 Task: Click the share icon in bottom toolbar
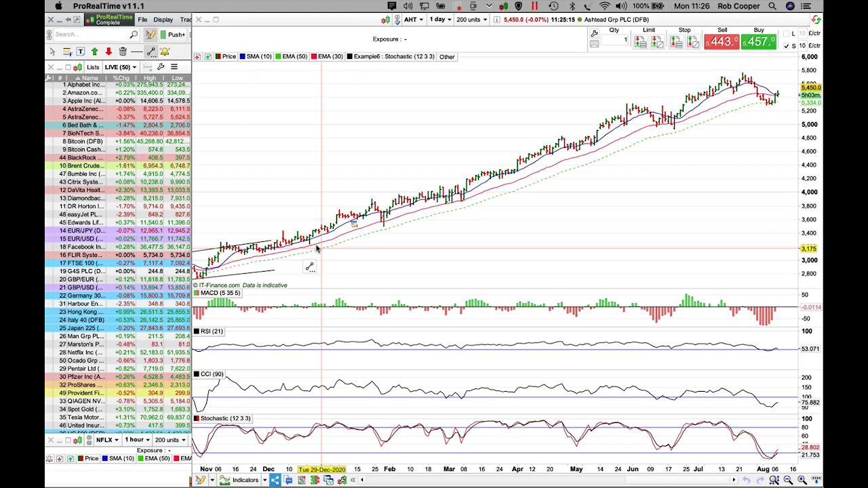tap(275, 480)
